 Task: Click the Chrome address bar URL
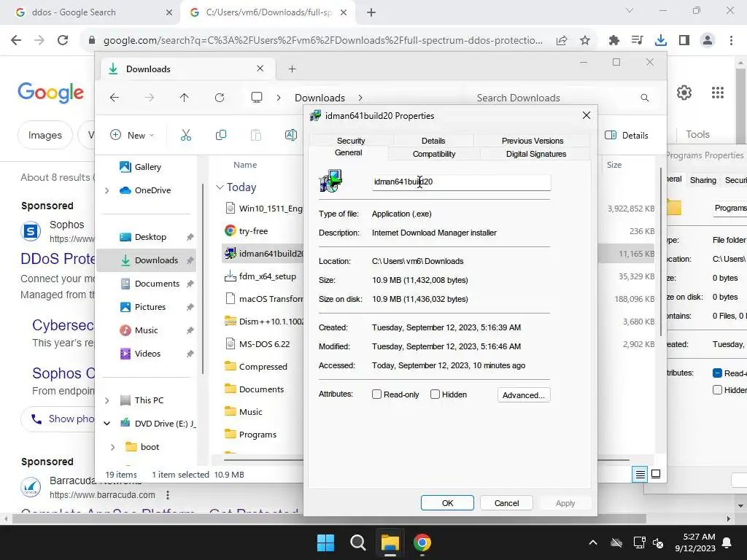pyautogui.click(x=322, y=41)
